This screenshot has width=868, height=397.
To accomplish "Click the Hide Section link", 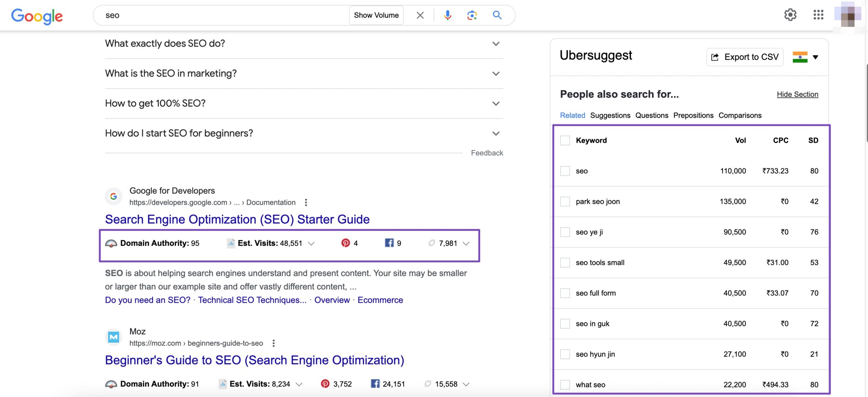I will pyautogui.click(x=797, y=94).
